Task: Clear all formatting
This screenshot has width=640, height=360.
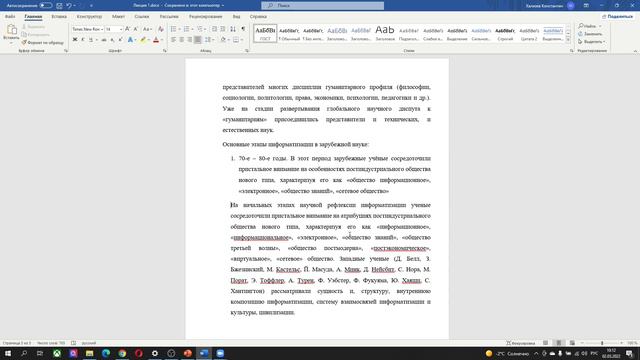Action: 161,29
